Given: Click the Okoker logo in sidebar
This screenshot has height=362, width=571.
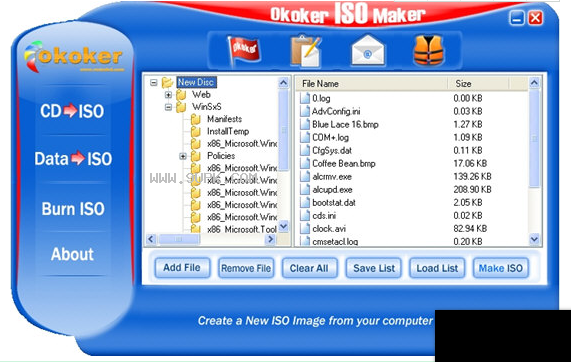Looking at the screenshot, I should tap(74, 56).
